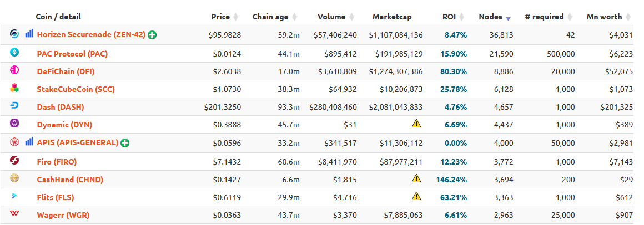The width and height of the screenshot is (644, 225).
Task: Click the Marketcap column header
Action: 392,17
